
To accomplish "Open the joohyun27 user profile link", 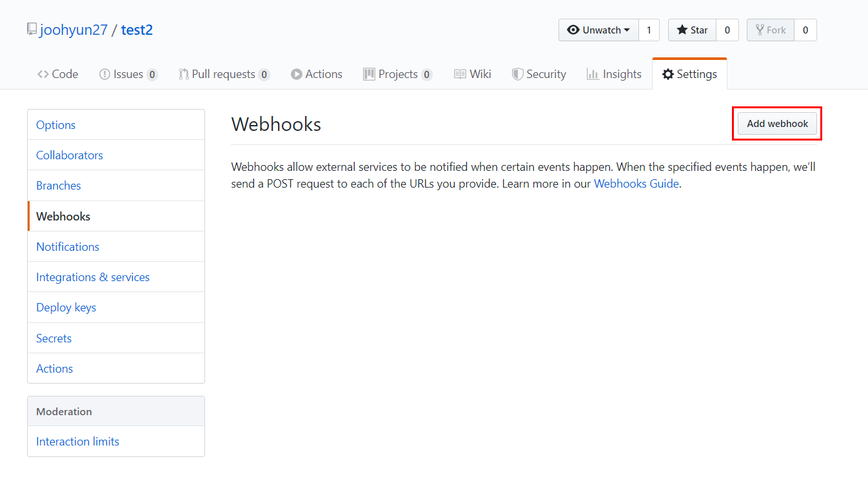I will pyautogui.click(x=74, y=30).
